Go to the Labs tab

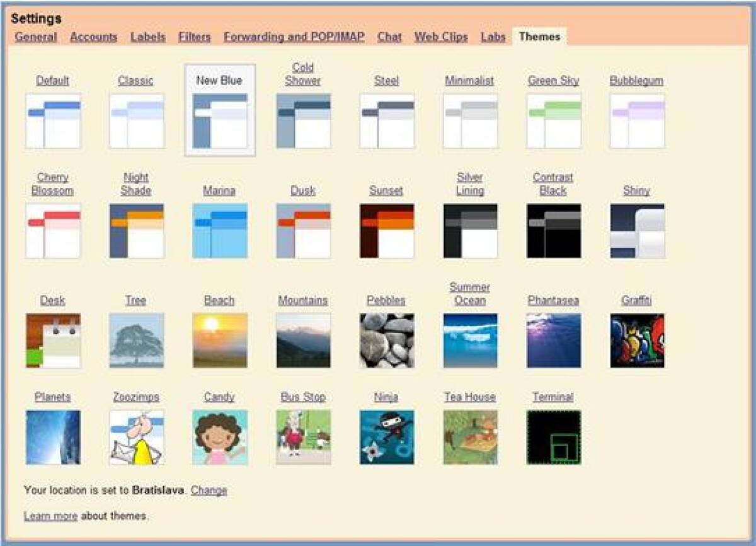(x=493, y=37)
